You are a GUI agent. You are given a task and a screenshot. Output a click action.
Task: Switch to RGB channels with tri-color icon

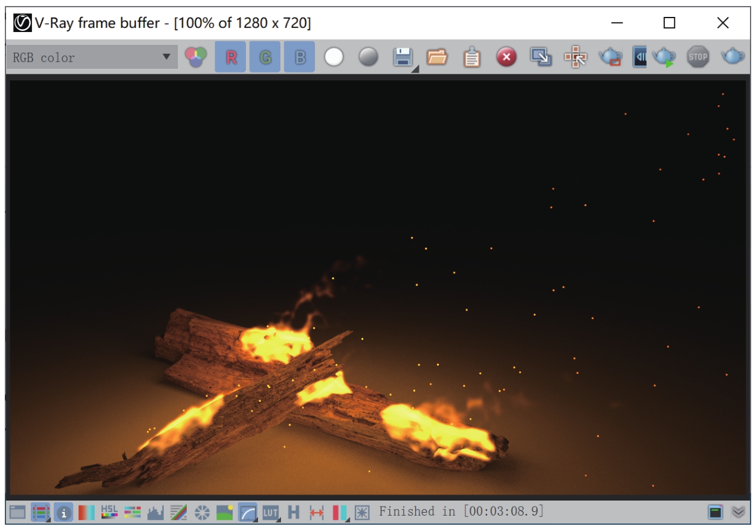pyautogui.click(x=196, y=57)
